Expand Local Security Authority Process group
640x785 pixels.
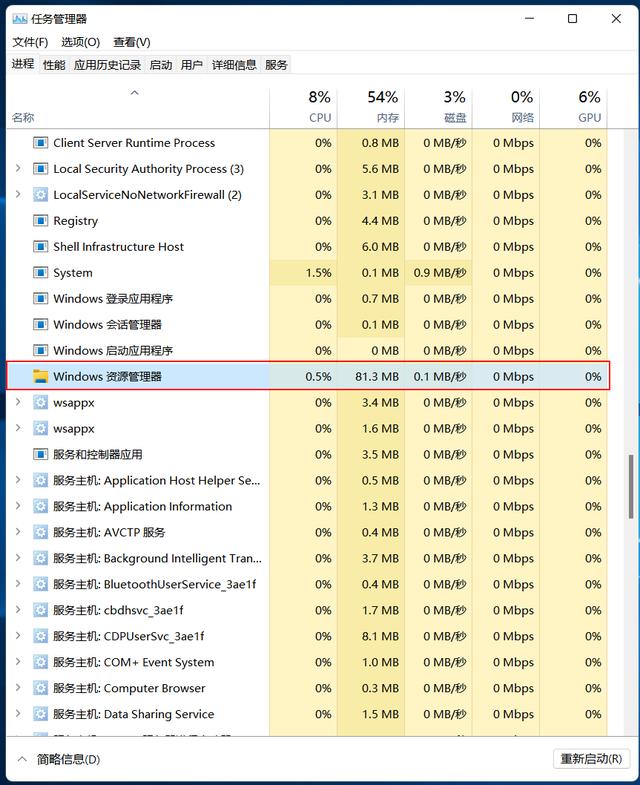pyautogui.click(x=19, y=168)
